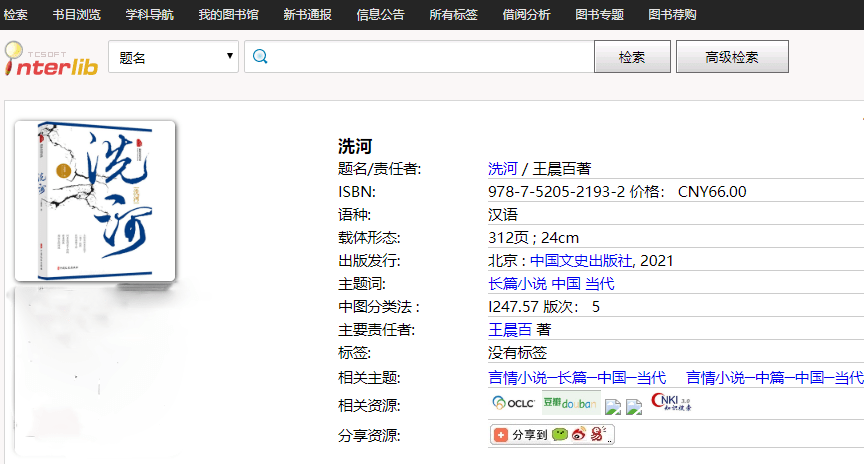Open the Douban related resource icon

(x=571, y=404)
